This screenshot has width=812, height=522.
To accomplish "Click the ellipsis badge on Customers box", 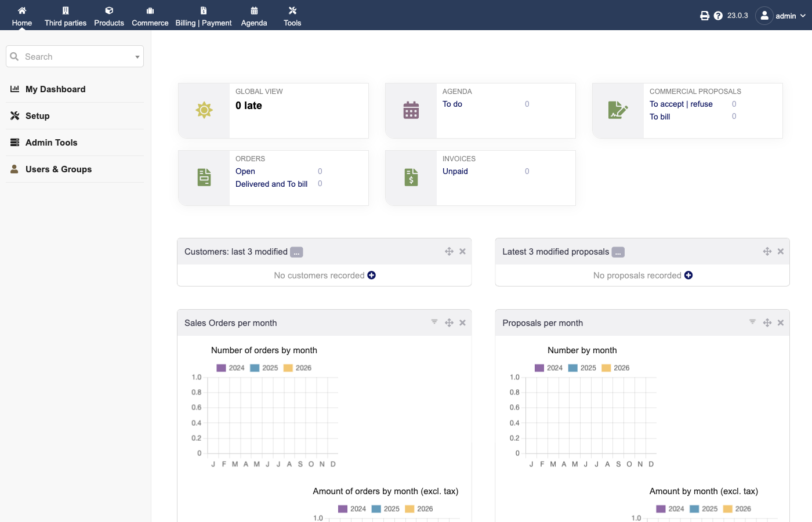I will pyautogui.click(x=296, y=252).
